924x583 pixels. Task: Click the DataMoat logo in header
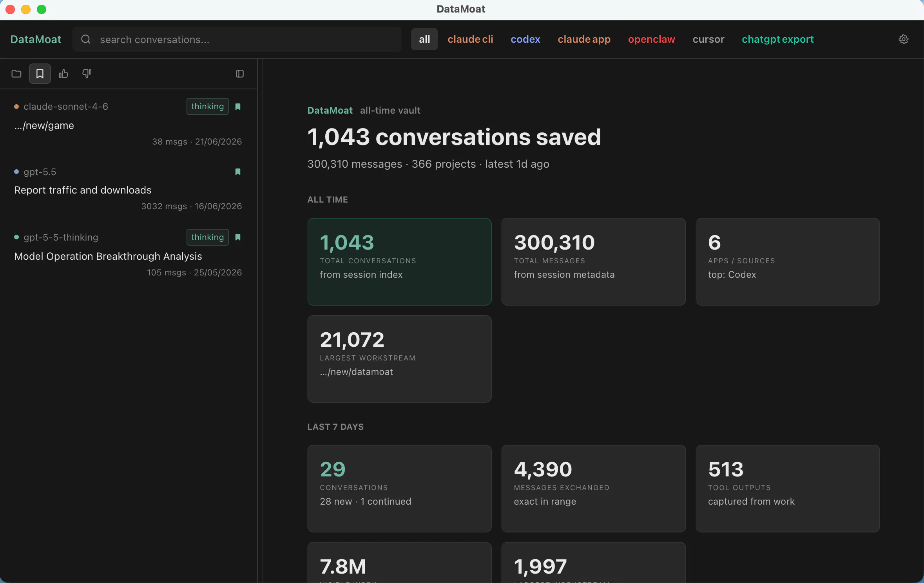point(36,39)
